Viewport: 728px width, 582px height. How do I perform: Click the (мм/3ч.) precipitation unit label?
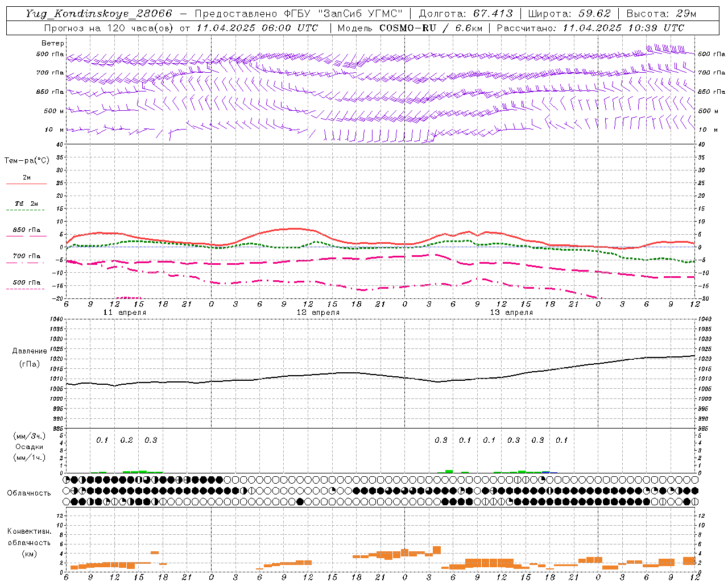(x=30, y=436)
